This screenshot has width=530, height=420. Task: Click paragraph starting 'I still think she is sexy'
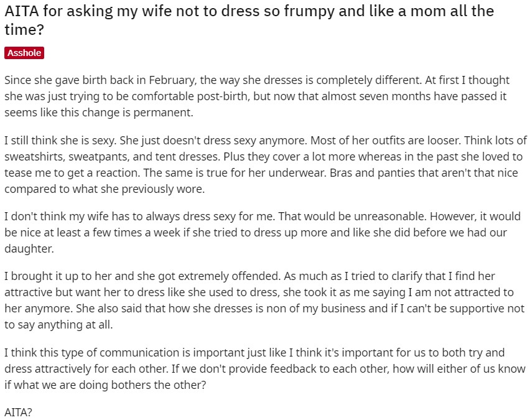266,165
